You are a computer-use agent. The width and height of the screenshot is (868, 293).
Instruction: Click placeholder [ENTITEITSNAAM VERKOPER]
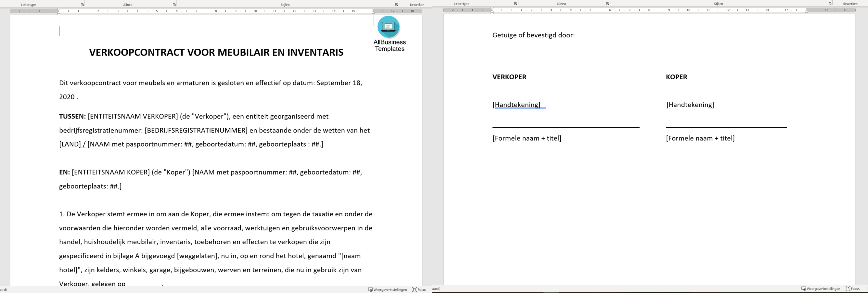click(x=133, y=117)
